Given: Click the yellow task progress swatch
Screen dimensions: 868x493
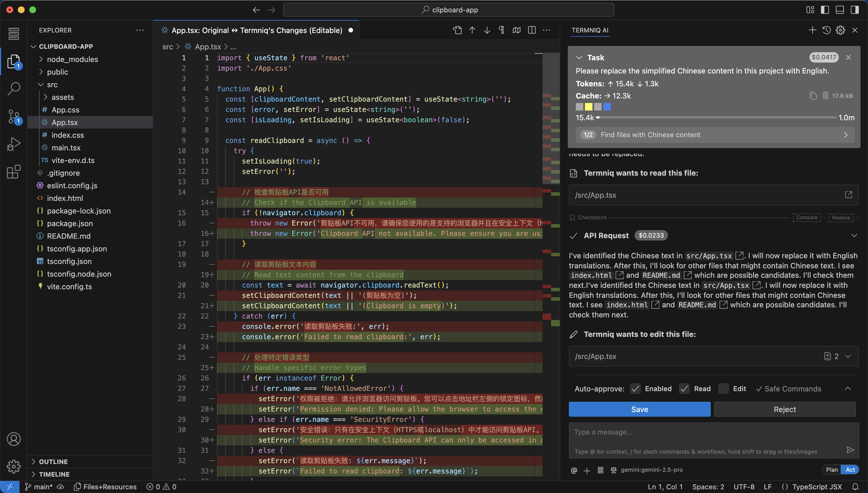Looking at the screenshot, I should (x=589, y=107).
